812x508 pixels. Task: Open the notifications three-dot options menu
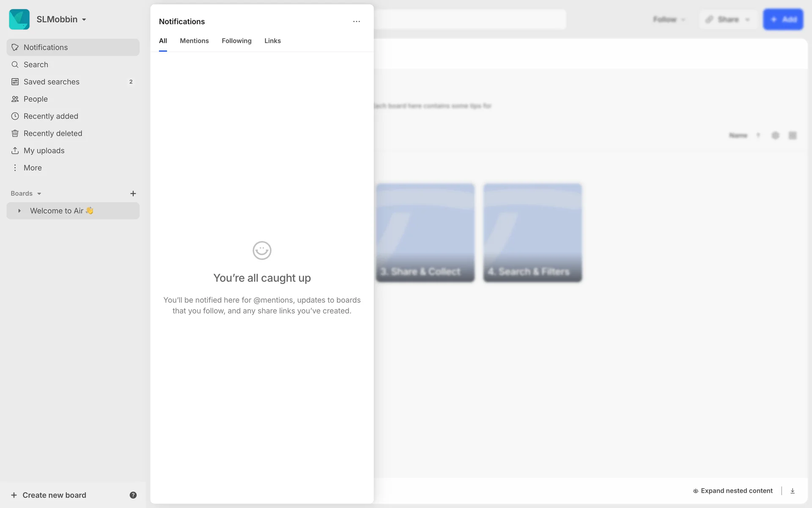[x=357, y=22]
